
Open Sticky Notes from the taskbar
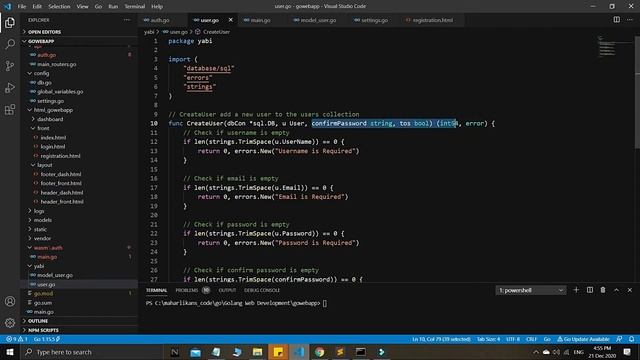(x=278, y=352)
